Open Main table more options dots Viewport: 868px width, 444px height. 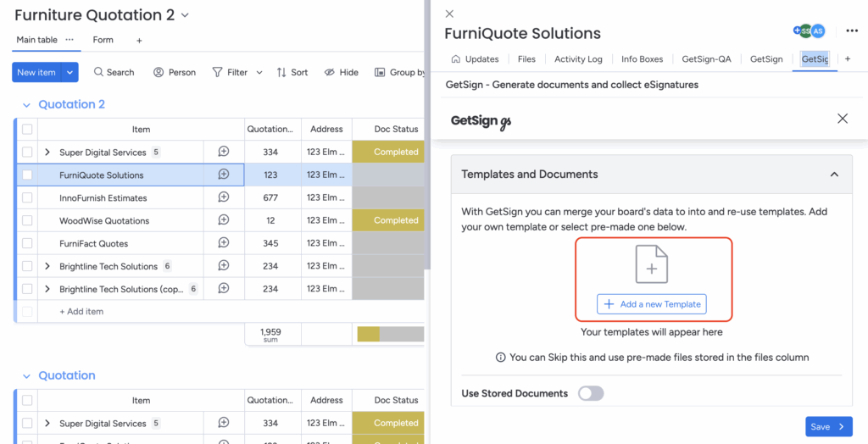(70, 40)
